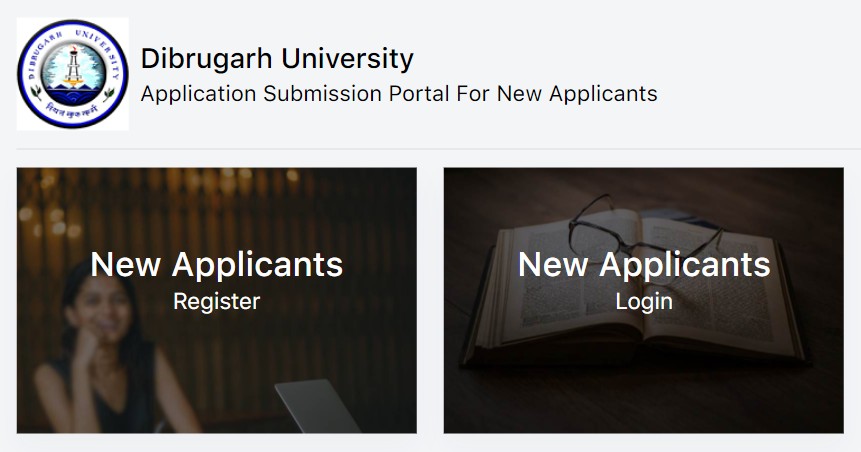Screen dimensions: 861x452
Task: Click the Application Submission Portal subtitle
Action: click(x=399, y=93)
